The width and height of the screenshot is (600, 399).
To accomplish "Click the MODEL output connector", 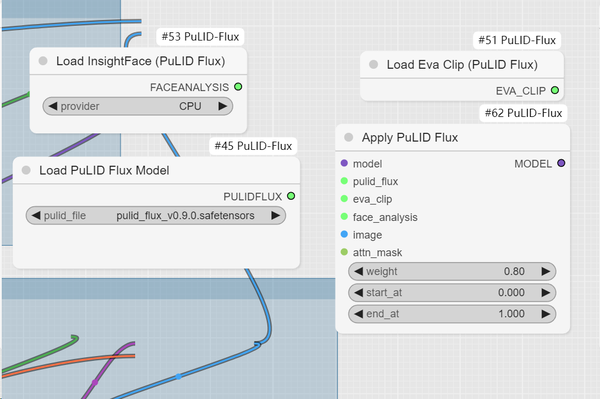I will click(x=561, y=163).
